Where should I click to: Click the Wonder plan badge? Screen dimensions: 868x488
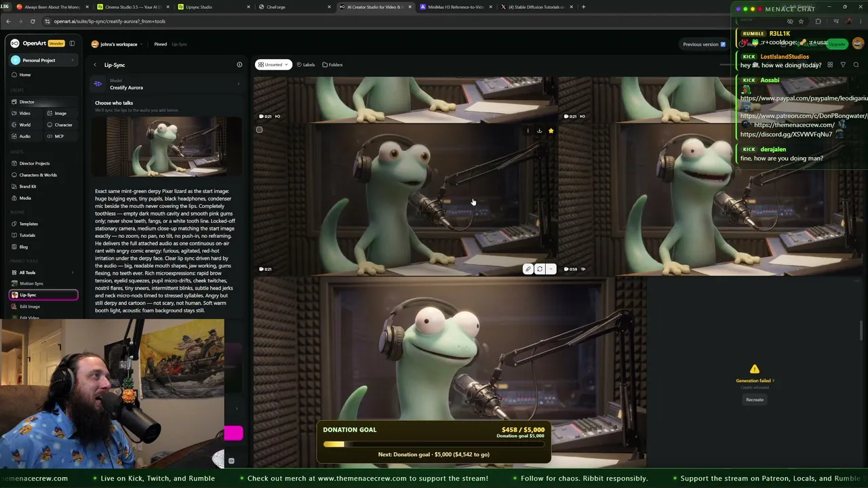pos(56,43)
